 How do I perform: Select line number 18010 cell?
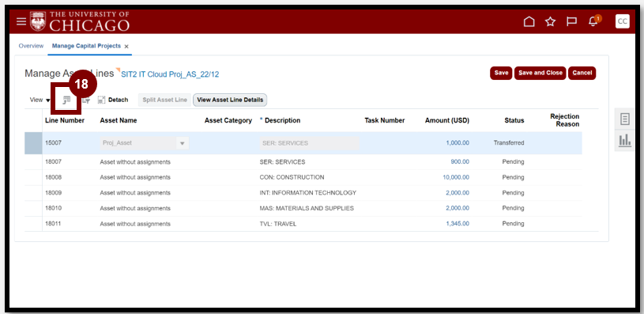coord(54,208)
